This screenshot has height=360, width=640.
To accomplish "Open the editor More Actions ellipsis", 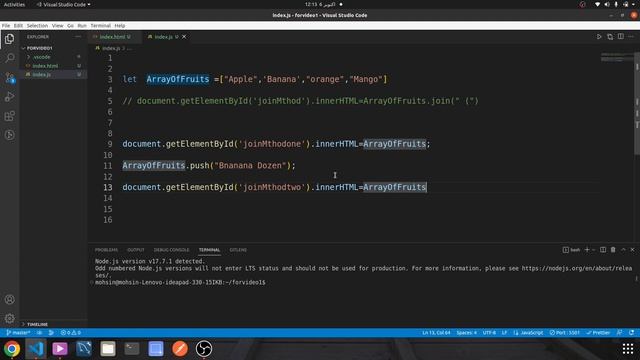I will pos(631,36).
